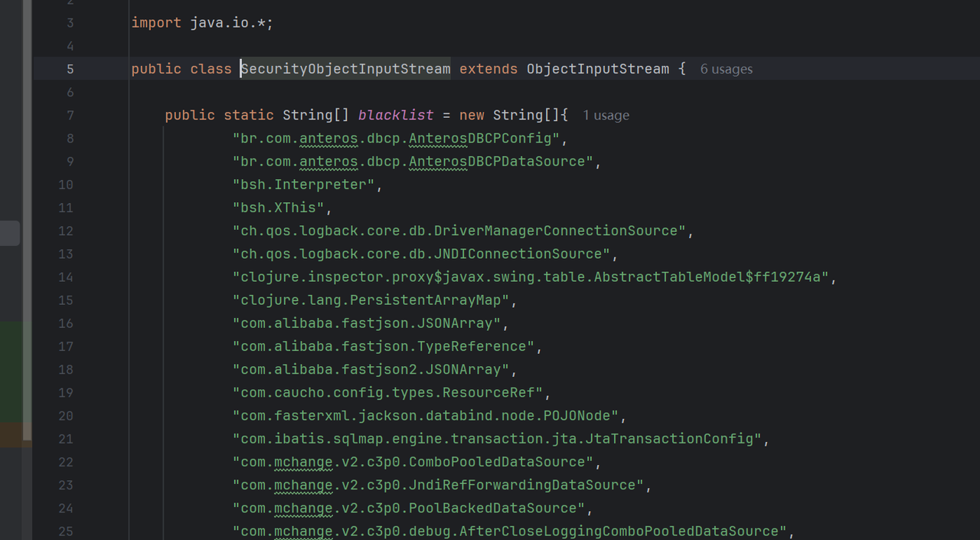This screenshot has width=980, height=540.
Task: Click line number 14 in gutter
Action: click(66, 277)
